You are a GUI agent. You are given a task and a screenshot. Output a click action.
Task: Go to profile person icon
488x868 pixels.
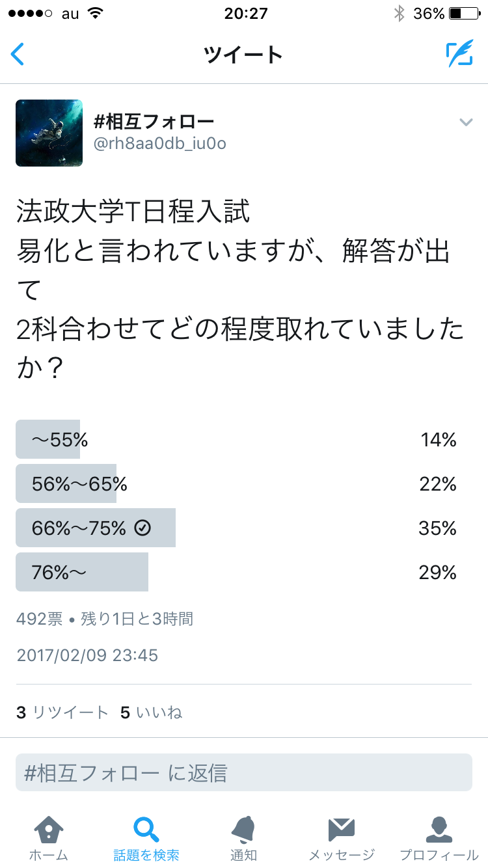[x=439, y=830]
